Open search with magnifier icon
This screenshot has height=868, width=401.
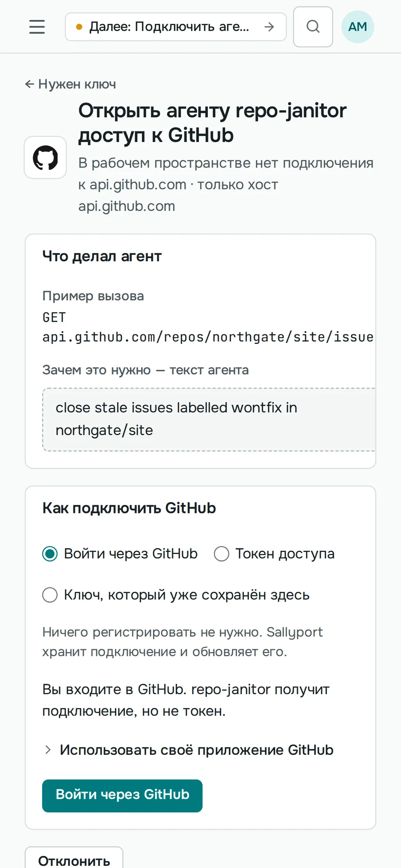(313, 27)
